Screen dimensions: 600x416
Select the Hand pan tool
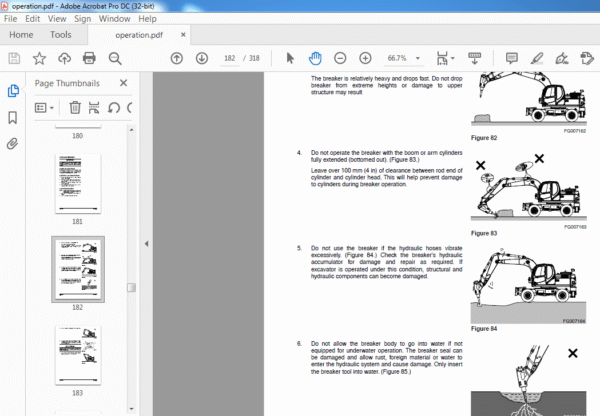[315, 58]
